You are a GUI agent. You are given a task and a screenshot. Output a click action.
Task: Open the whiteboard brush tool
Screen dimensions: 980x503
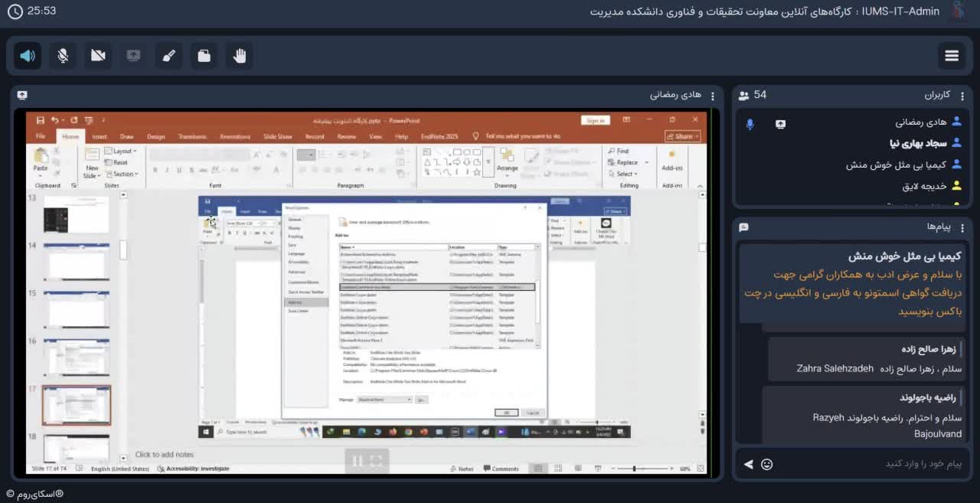click(168, 56)
